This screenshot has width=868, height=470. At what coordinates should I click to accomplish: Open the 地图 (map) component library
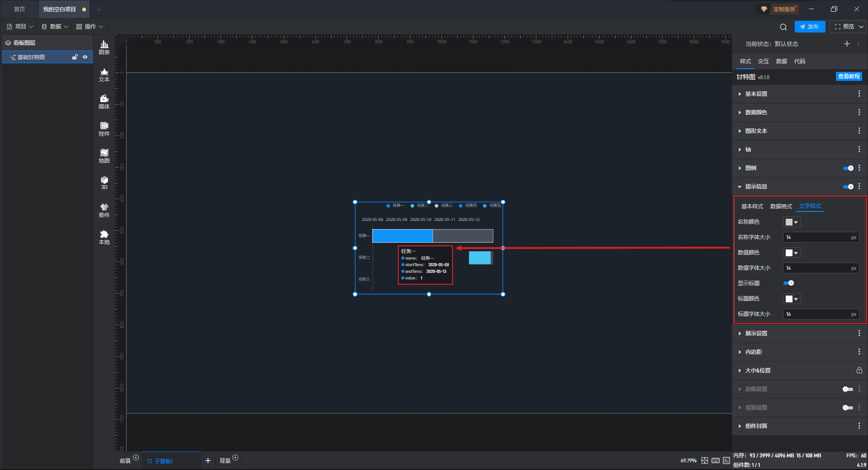pyautogui.click(x=104, y=156)
